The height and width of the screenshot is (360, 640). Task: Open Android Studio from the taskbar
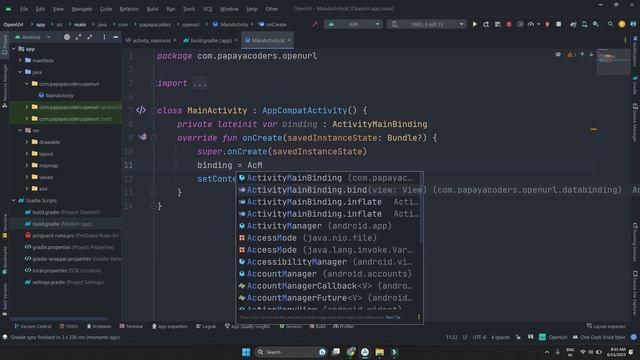pos(365,352)
